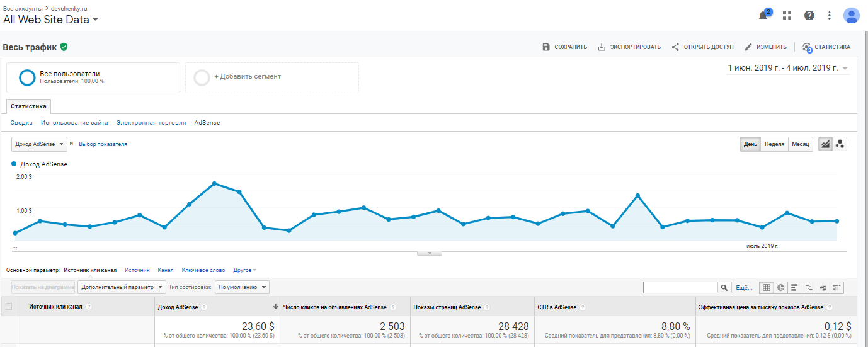Tick the select-all checkbox in table header
Viewport: 868px width, 347px height.
click(9, 307)
